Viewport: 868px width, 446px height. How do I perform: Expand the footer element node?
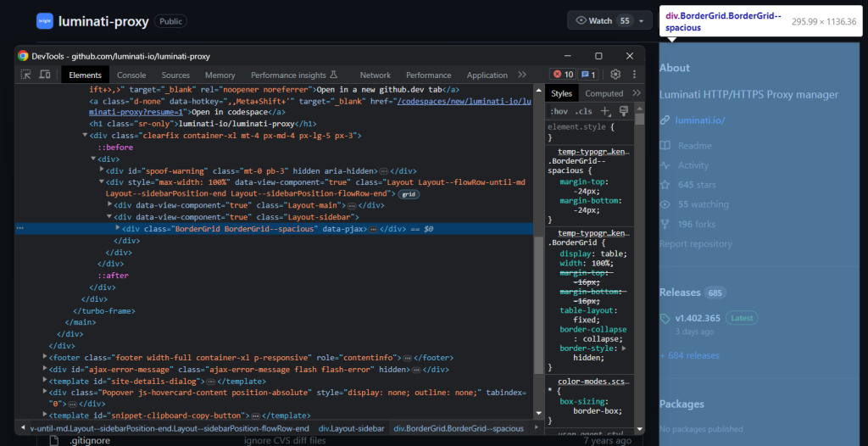point(45,358)
